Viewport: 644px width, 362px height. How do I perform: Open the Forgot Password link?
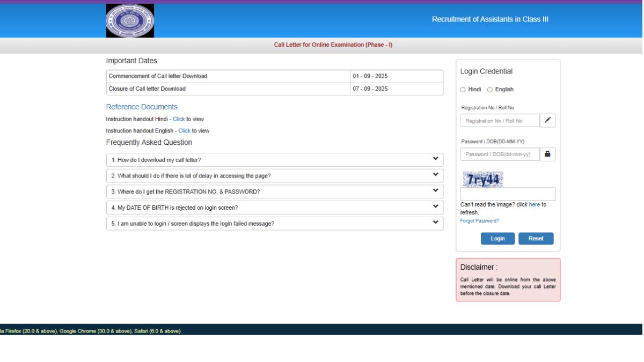pyautogui.click(x=480, y=221)
